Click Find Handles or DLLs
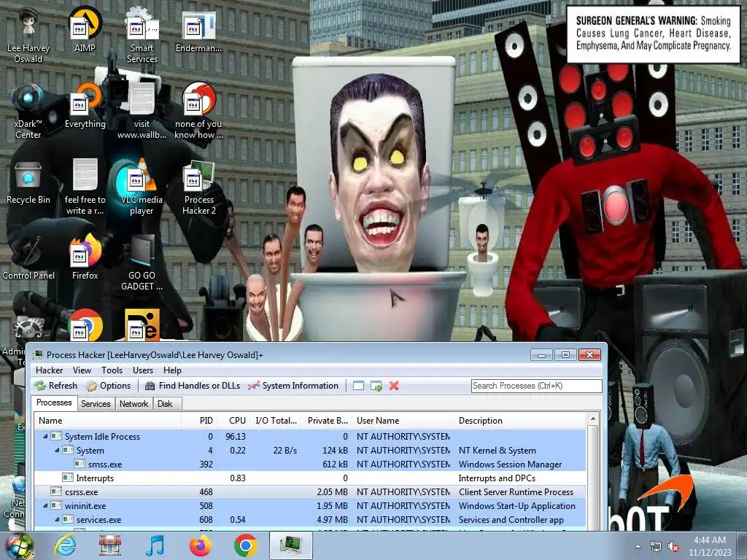This screenshot has height=560, width=747. click(193, 386)
